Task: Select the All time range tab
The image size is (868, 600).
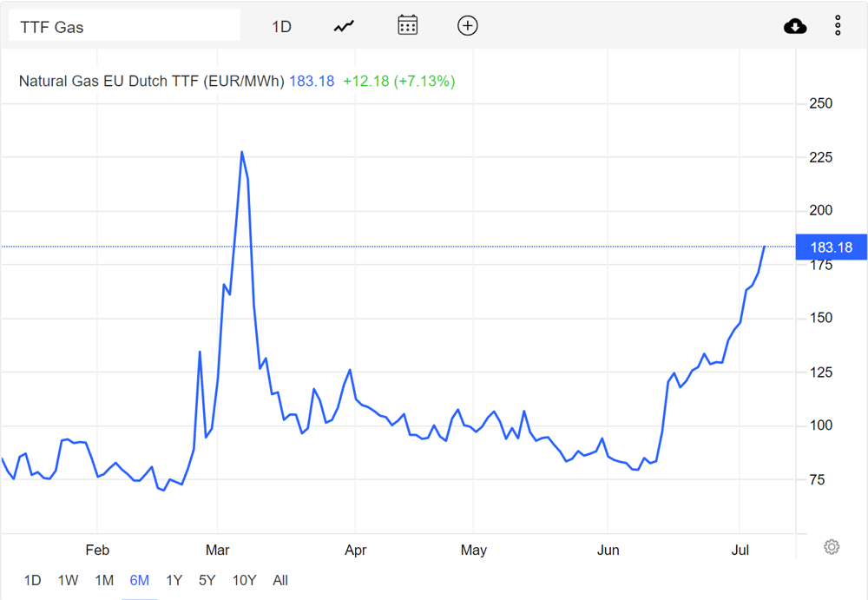Action: (x=280, y=580)
